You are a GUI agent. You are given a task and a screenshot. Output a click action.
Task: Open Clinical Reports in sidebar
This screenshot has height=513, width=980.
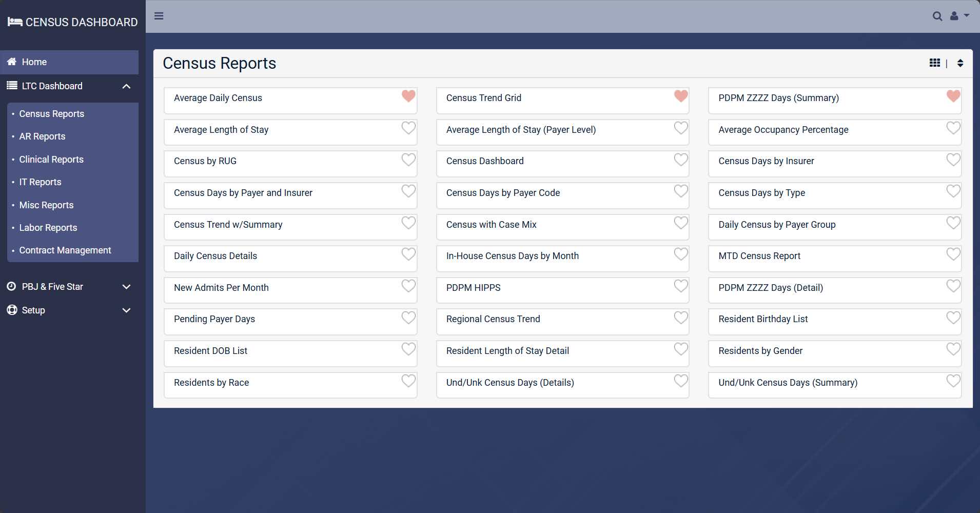pos(51,160)
